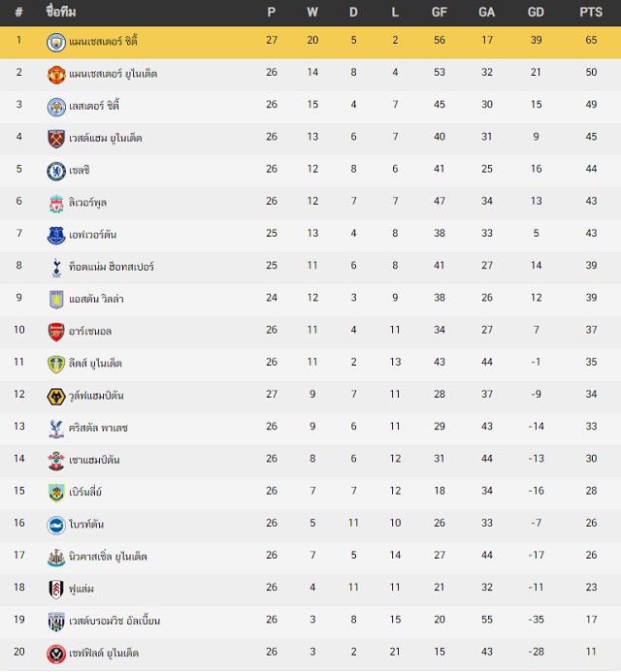This screenshot has height=672, width=621.
Task: Click the Sheffield United red crest
Action: coord(55,654)
